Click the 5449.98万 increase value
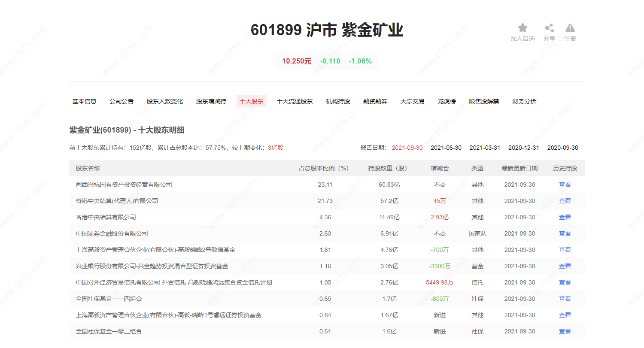 pyautogui.click(x=440, y=282)
